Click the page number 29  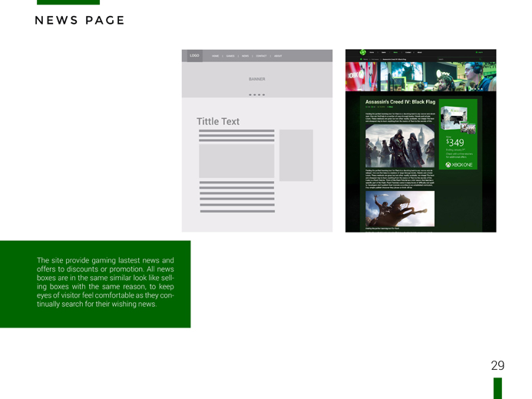tap(497, 365)
